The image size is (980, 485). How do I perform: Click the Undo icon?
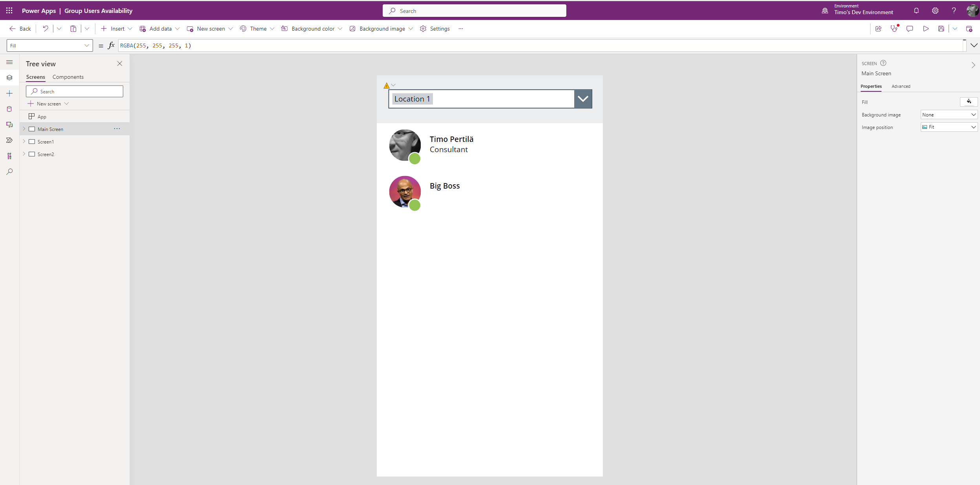click(x=46, y=29)
